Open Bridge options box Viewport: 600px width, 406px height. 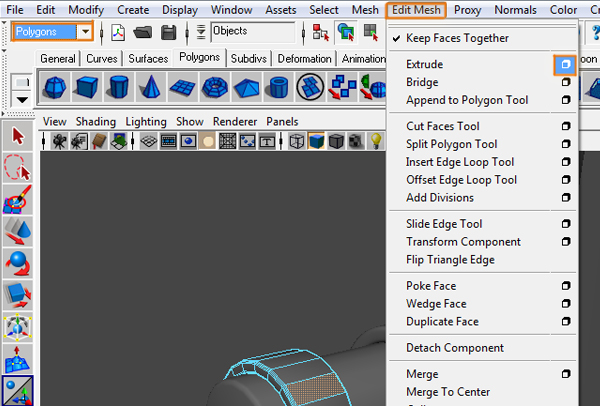coord(566,82)
